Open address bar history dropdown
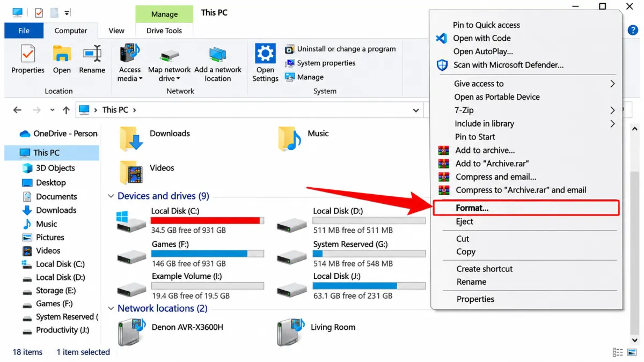The width and height of the screenshot is (644, 362). tap(416, 110)
